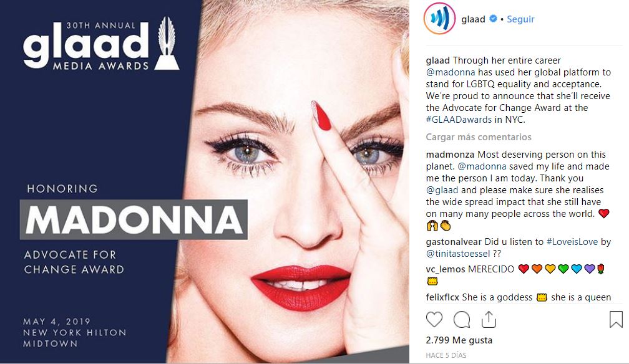
Task: Open vc_lemos commenter profile
Action: (446, 269)
